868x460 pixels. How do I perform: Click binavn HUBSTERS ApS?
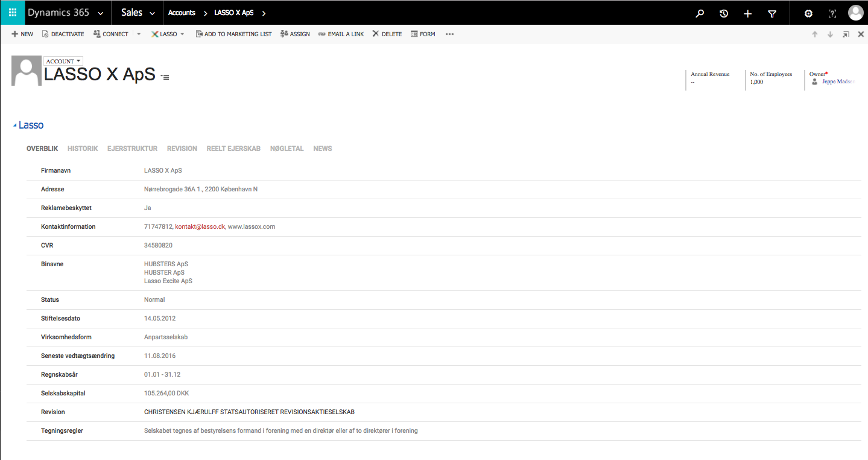pyautogui.click(x=166, y=264)
